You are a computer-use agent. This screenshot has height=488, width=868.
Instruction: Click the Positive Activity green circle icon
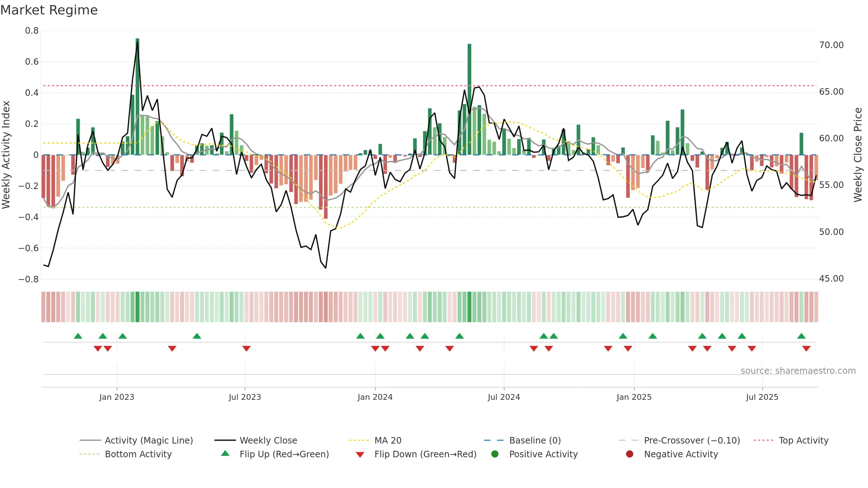(495, 454)
